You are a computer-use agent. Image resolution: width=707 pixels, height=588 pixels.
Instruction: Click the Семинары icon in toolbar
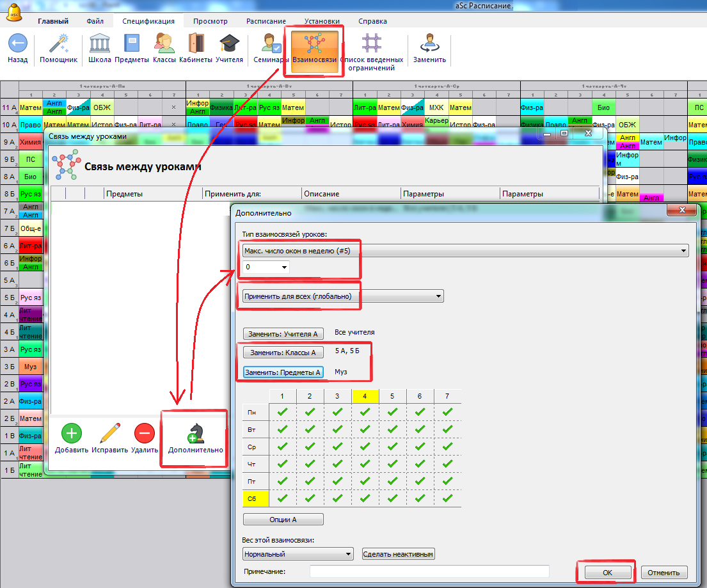pyautogui.click(x=271, y=44)
